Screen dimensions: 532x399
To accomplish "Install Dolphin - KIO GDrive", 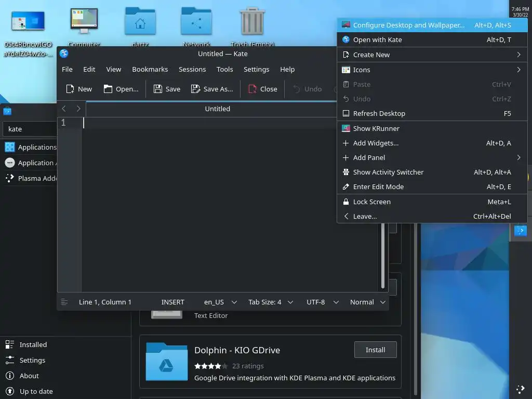I will pos(375,350).
